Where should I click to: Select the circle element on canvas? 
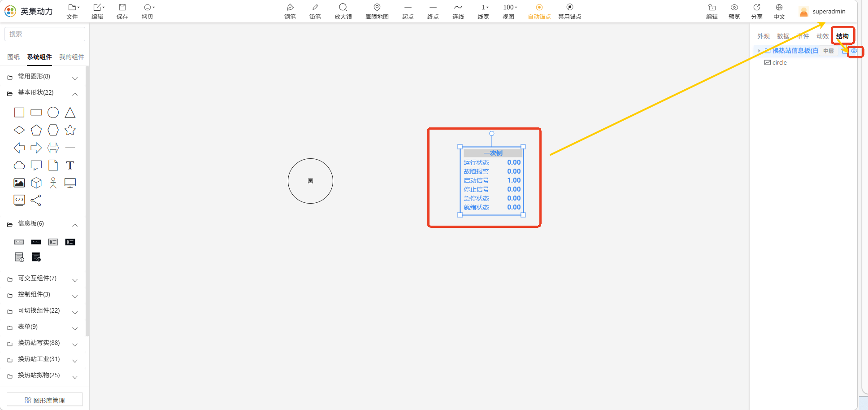click(310, 181)
